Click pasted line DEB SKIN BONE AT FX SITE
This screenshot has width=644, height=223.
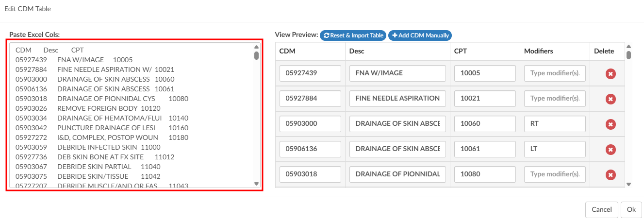click(x=95, y=157)
